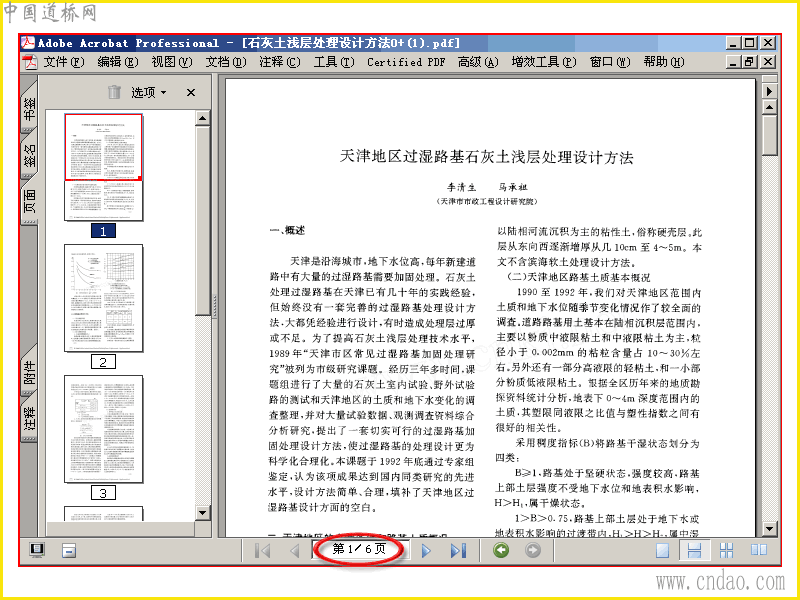
Task: Open the 选项 dropdown in pages panel
Action: coord(148,92)
